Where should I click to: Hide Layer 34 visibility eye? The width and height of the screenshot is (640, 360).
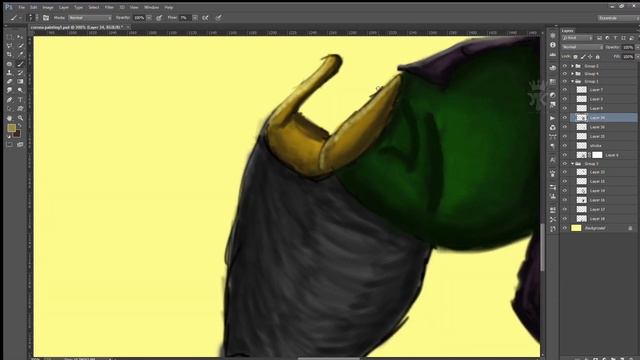(565, 118)
